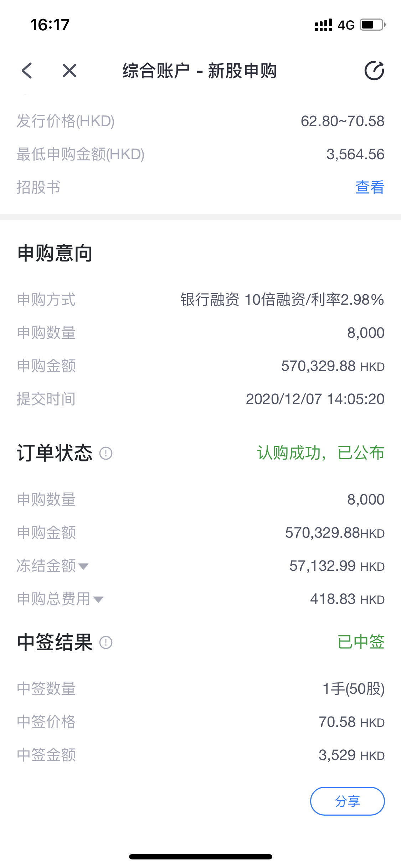Tap the 分享 share button

[348, 801]
